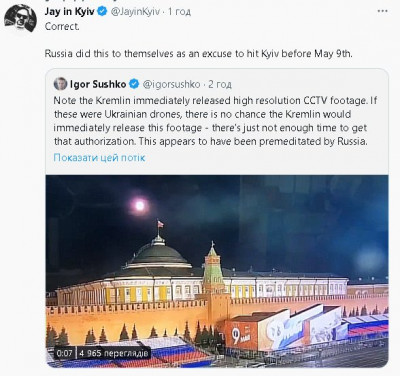
Task: Click Igor Sushko's small profile avatar
Action: 60,84
